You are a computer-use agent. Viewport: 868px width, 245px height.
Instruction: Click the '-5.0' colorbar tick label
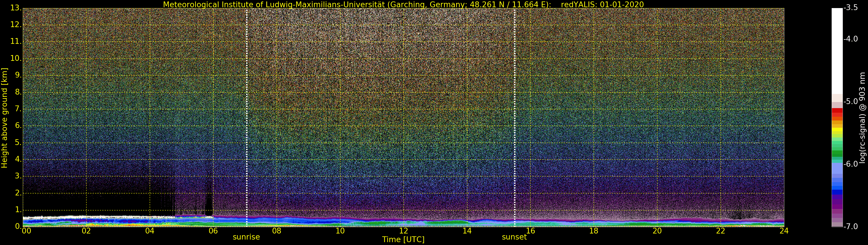(x=851, y=102)
